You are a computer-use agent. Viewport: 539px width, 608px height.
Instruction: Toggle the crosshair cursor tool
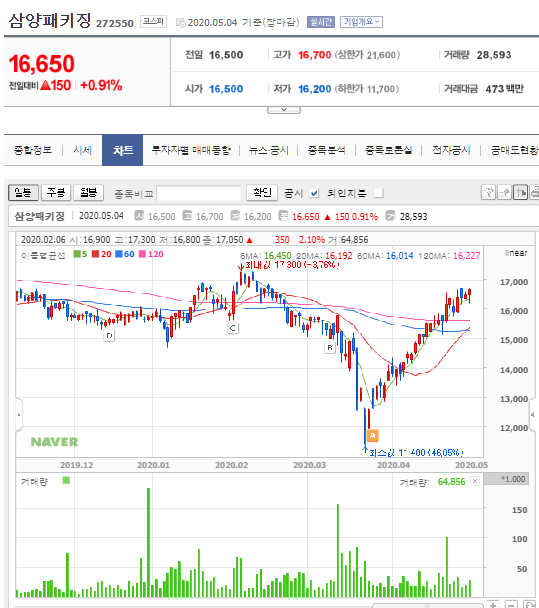(x=520, y=192)
